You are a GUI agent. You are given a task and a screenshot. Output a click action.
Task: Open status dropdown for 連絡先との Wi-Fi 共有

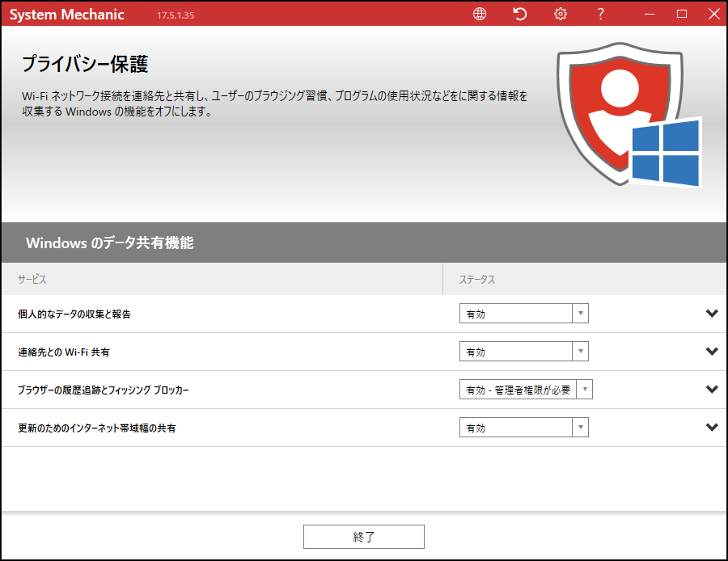(523, 352)
